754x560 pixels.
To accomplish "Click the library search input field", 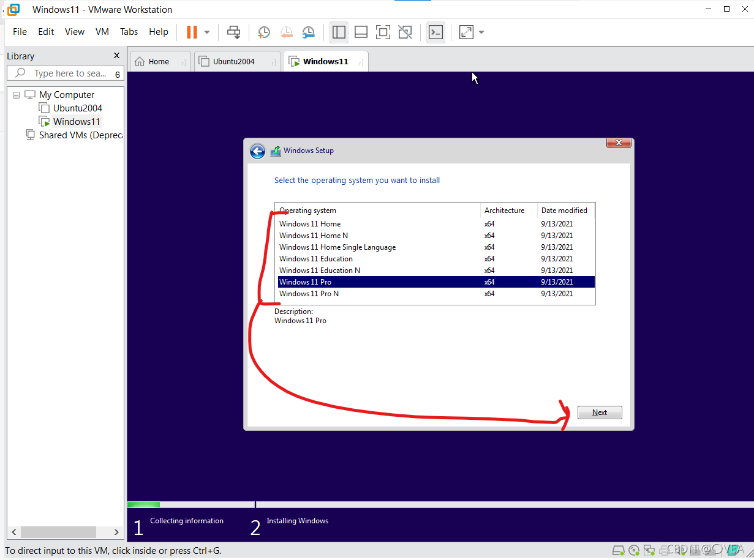I will (66, 73).
